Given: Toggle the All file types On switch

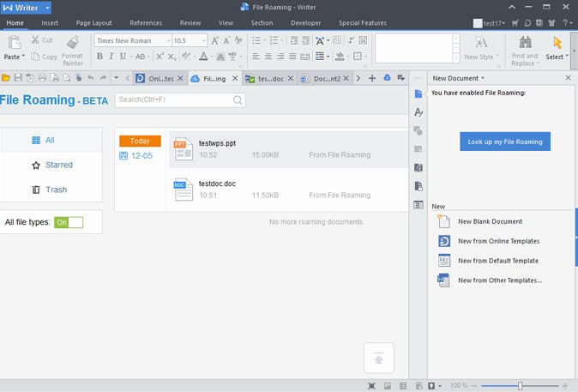Looking at the screenshot, I should pos(69,222).
